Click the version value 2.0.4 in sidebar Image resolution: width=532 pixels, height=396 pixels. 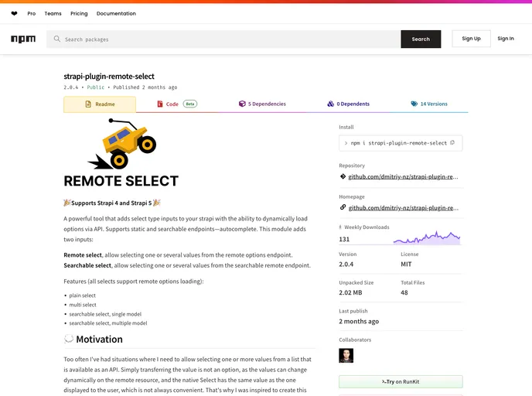click(x=346, y=264)
